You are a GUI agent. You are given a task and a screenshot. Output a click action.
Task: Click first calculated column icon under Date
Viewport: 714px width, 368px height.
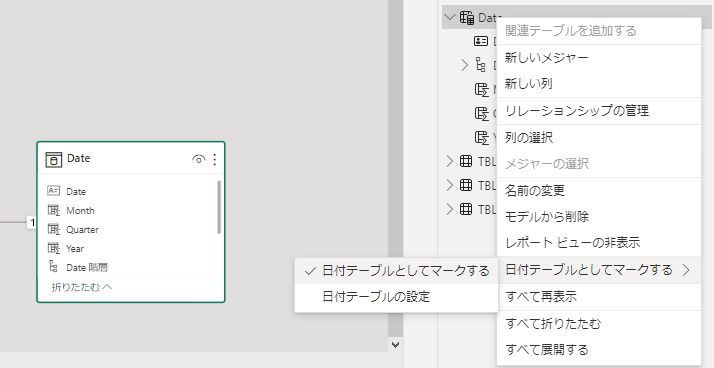[482, 89]
